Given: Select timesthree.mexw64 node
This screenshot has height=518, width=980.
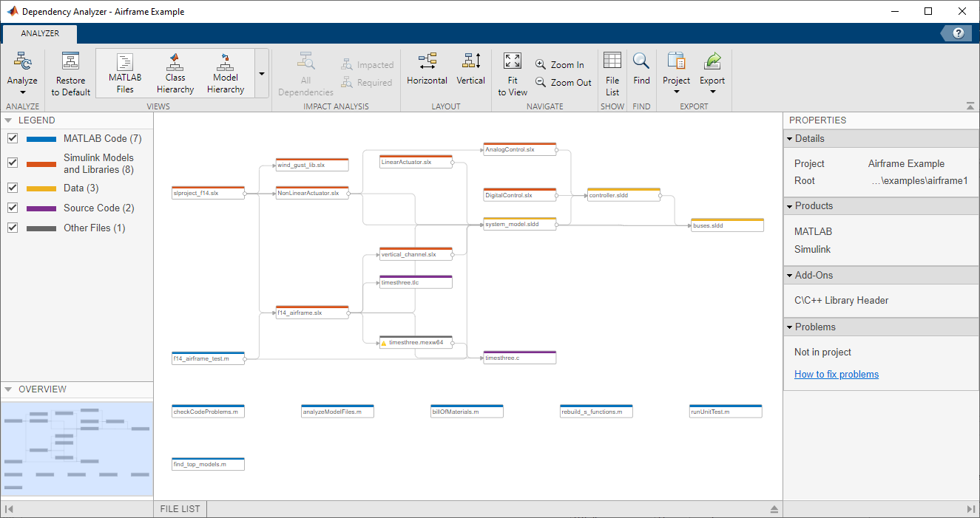Looking at the screenshot, I should [416, 342].
